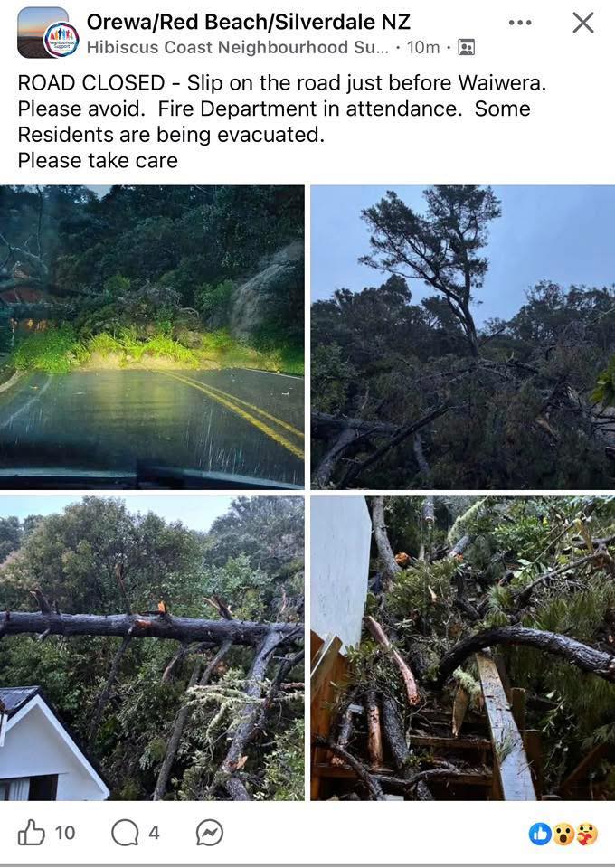The height and width of the screenshot is (868, 615).
Task: Open Orewa/Red Beach/Silverdale NZ group page
Action: [249, 22]
